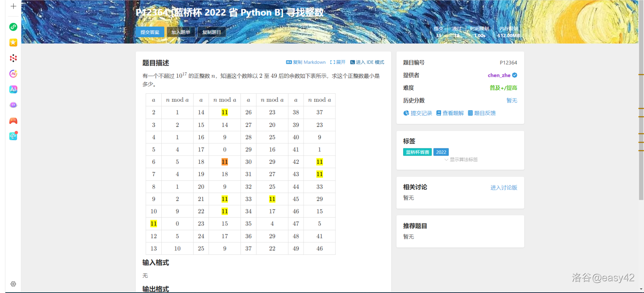This screenshot has height=293, width=644.
Task: Select the 2022 tag
Action: tap(441, 152)
